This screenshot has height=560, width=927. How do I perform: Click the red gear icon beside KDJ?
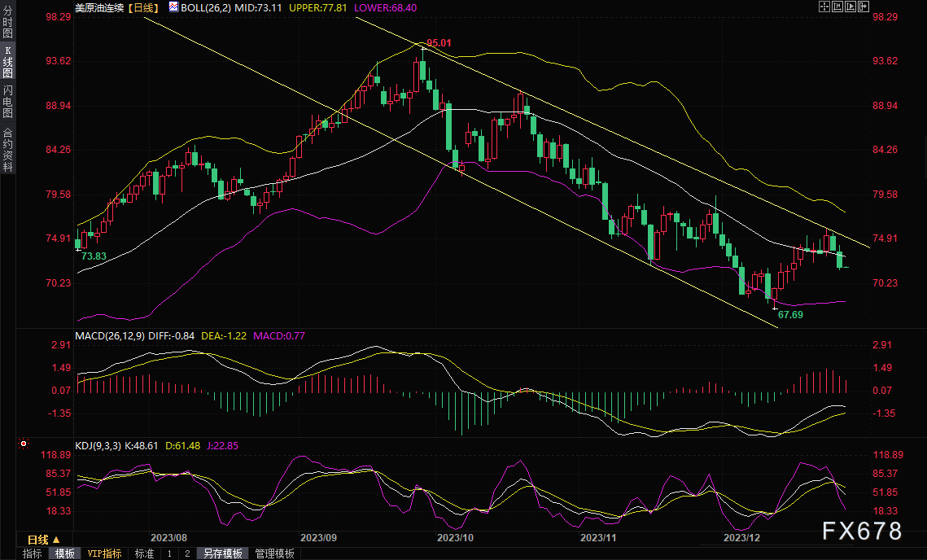pyautogui.click(x=24, y=444)
